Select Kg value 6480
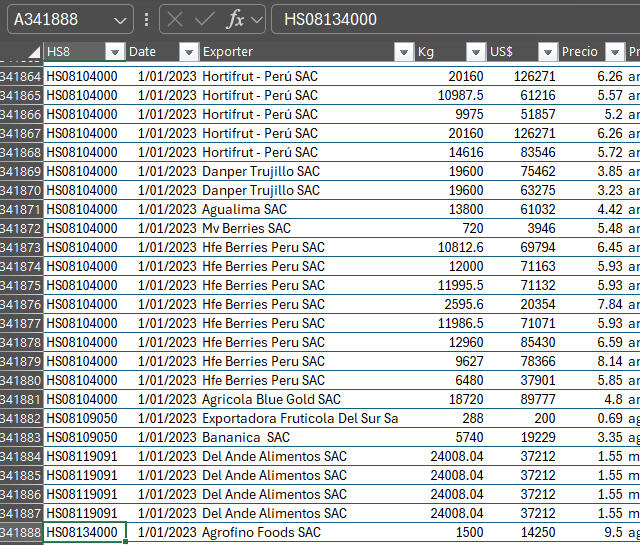The image size is (640, 545). click(x=450, y=380)
